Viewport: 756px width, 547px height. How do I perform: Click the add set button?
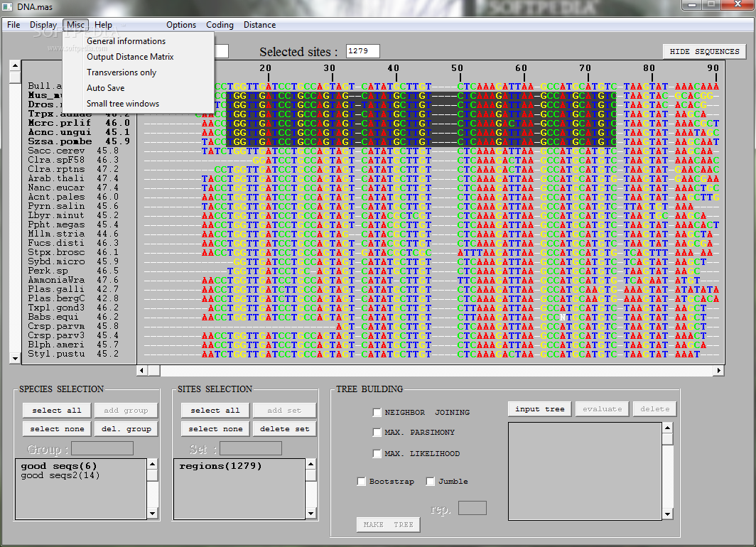coord(284,410)
